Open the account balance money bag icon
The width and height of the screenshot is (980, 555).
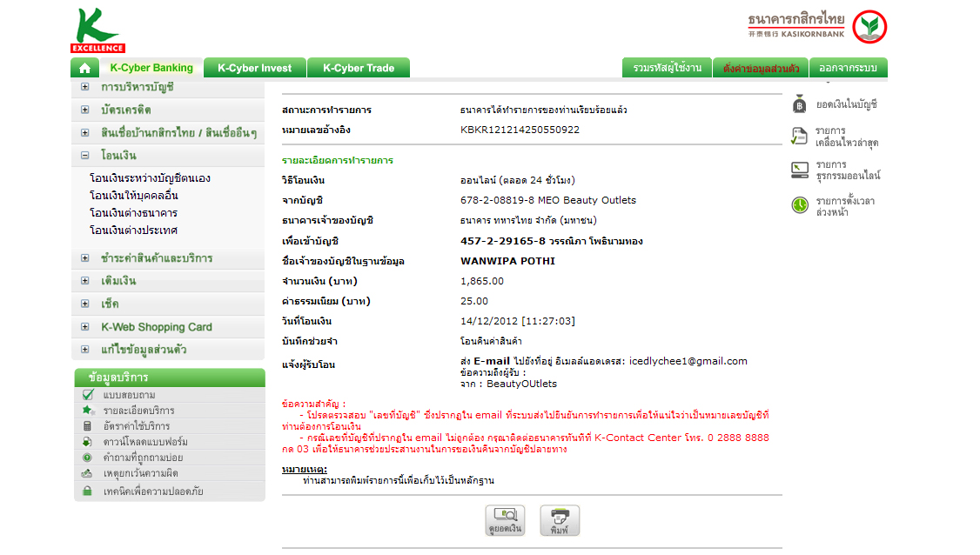799,104
